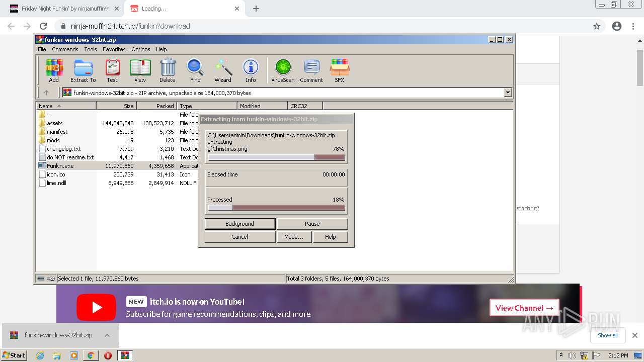
Task: Open the Comment tool
Action: (311, 70)
